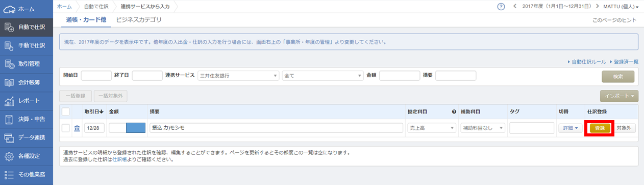Click the 終了日 date input field
Image resolution: width=644 pixels, height=185 pixels.
click(x=147, y=76)
